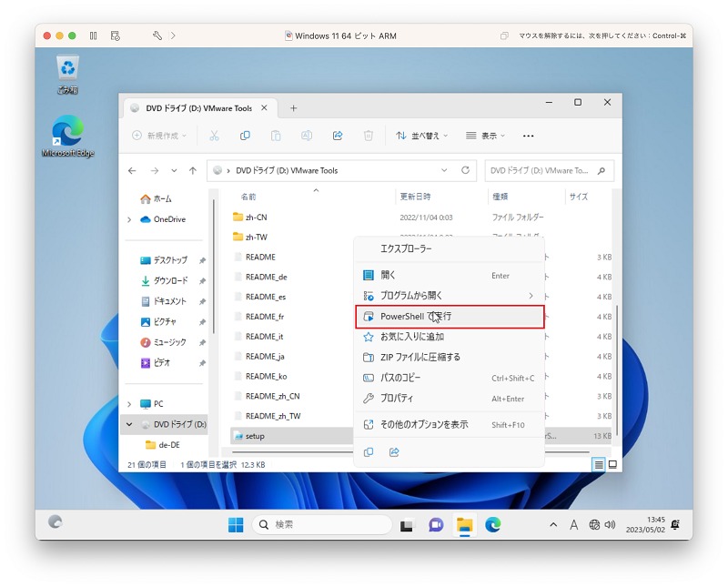
Task: Expand the OneDrive tree node
Action: (x=129, y=219)
